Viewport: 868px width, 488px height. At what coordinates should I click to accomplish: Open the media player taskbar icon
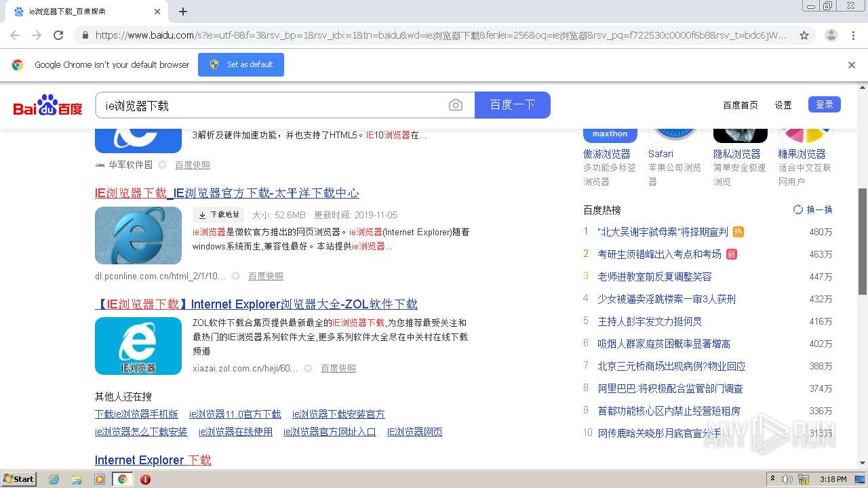[100, 479]
